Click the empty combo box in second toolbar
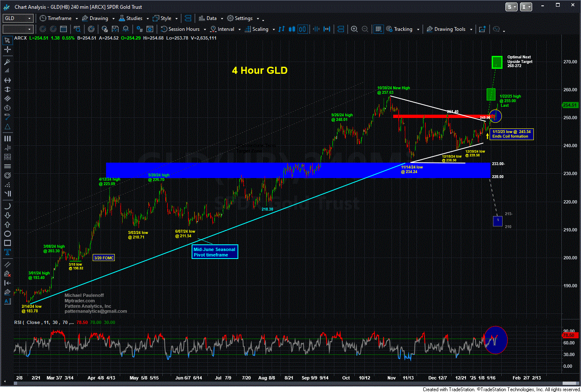The height and width of the screenshot is (392, 581). [x=18, y=29]
